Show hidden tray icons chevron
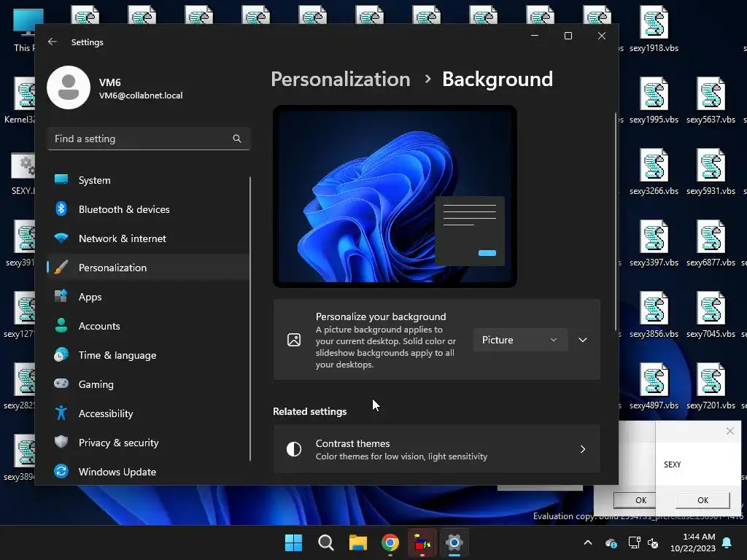 click(588, 542)
